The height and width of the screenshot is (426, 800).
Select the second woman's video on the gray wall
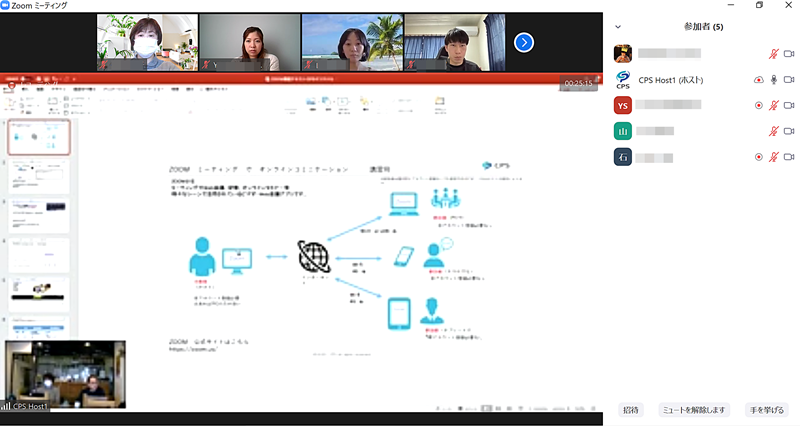pos(250,42)
